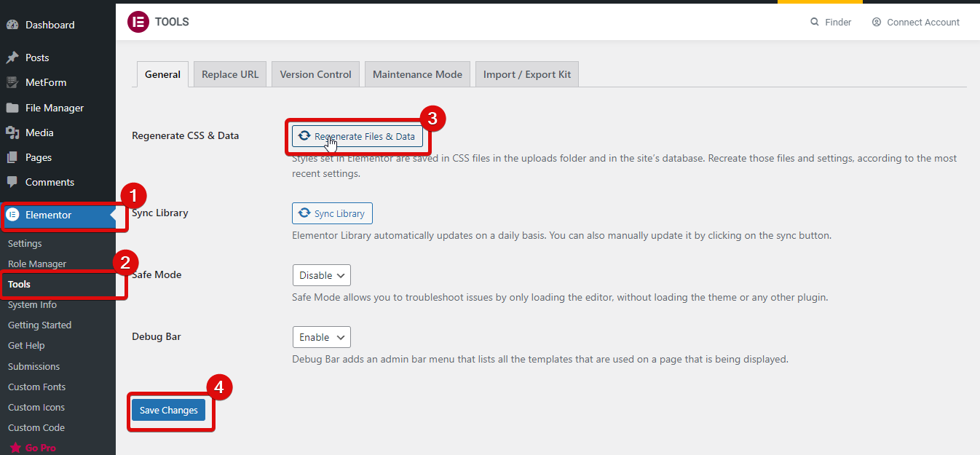Screen dimensions: 980x455
Task: Click the Connect Account person icon
Action: point(877,22)
